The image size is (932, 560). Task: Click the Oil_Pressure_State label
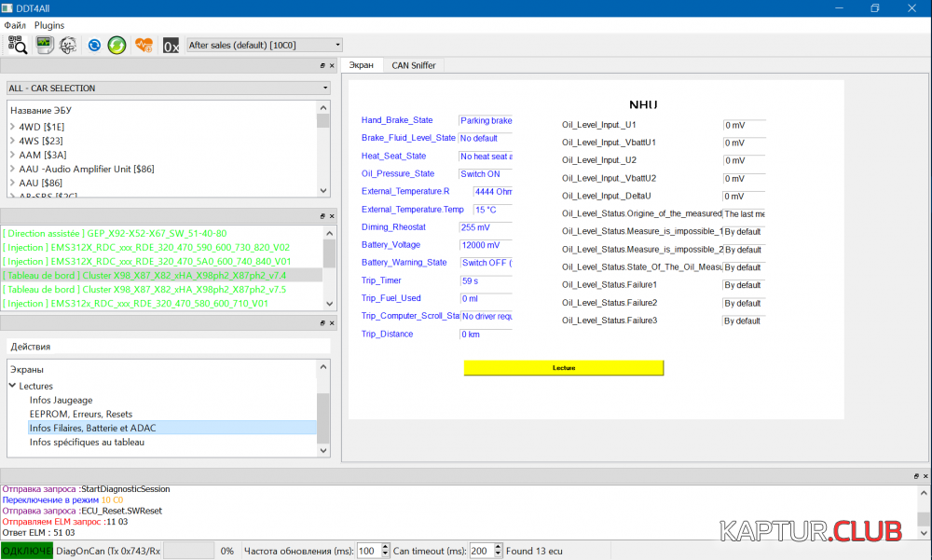(398, 173)
